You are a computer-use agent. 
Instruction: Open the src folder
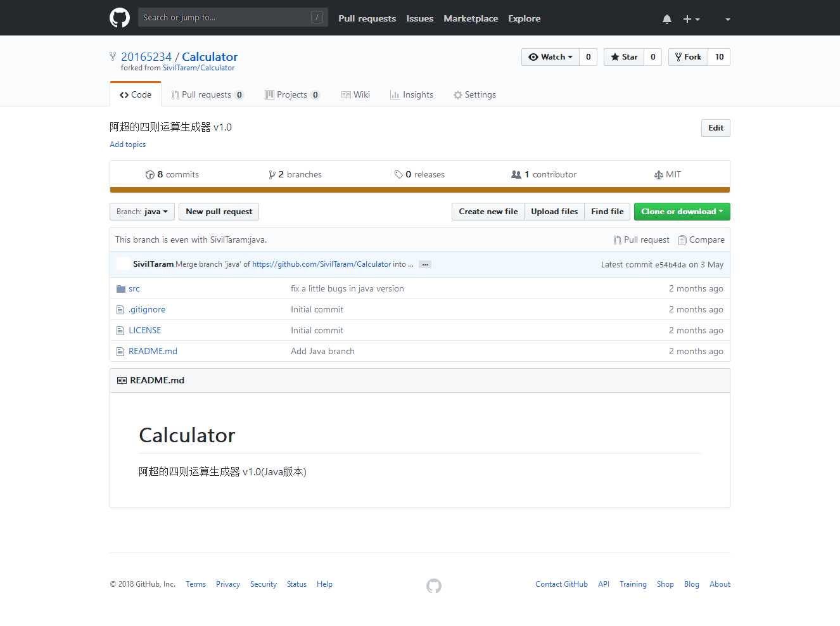click(x=134, y=288)
